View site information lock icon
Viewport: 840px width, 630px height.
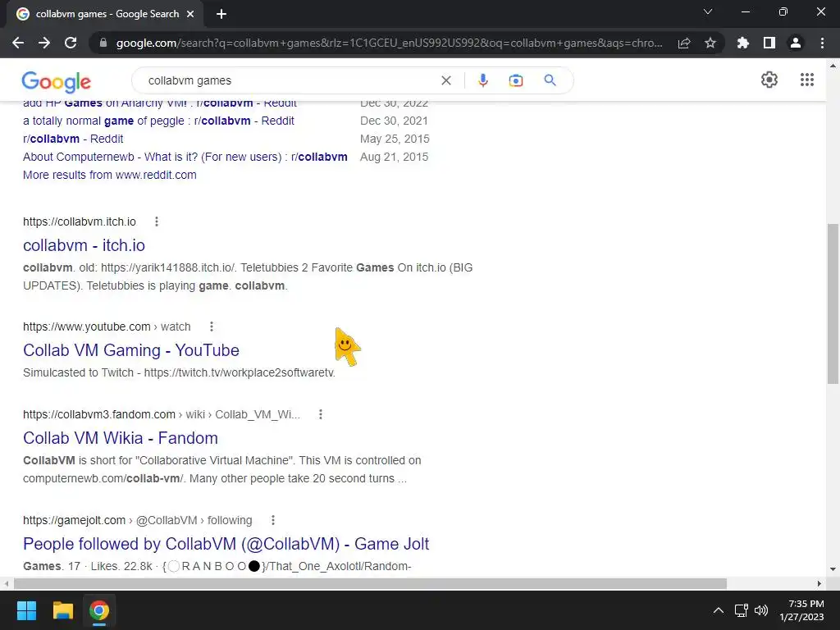[103, 43]
